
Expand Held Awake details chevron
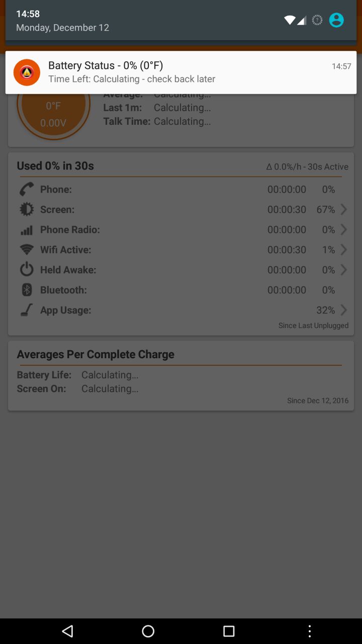[344, 270]
